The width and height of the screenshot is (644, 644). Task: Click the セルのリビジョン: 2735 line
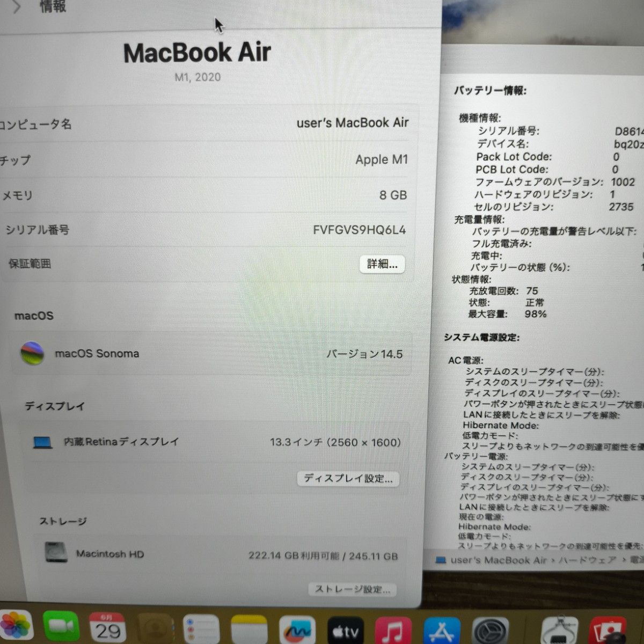(x=554, y=207)
